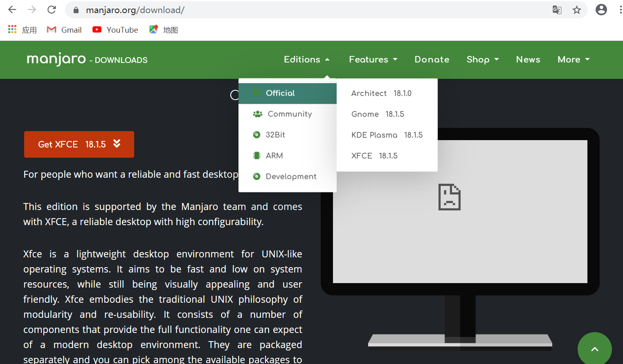Viewport: 623px width, 364px height.
Task: Click the padlock site security icon
Action: tap(76, 10)
